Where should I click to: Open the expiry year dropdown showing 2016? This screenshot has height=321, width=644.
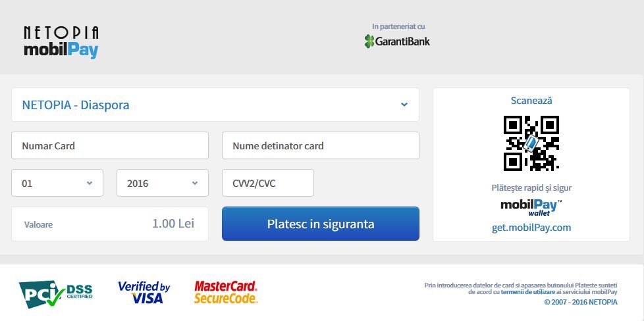coord(163,183)
